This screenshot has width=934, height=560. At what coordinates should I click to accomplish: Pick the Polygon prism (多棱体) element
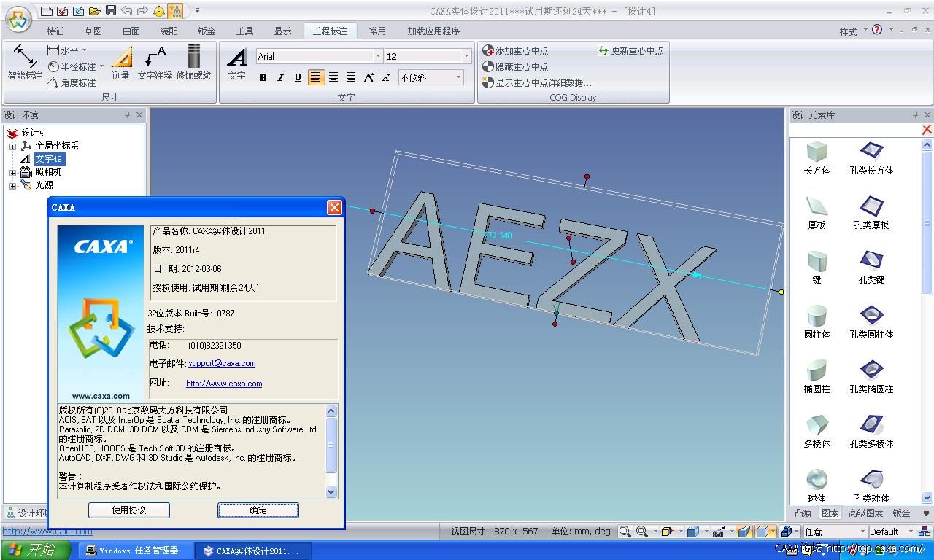point(817,432)
